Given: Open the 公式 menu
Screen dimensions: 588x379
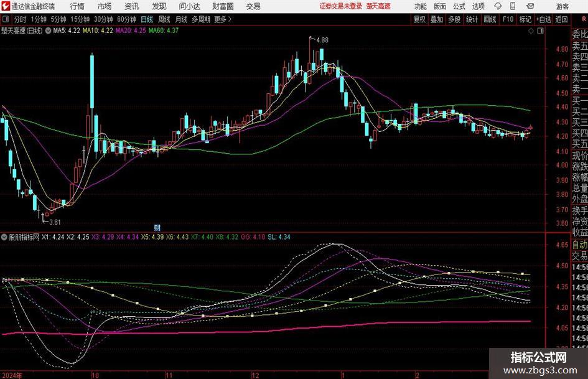Looking at the screenshot, I should click(x=459, y=6).
